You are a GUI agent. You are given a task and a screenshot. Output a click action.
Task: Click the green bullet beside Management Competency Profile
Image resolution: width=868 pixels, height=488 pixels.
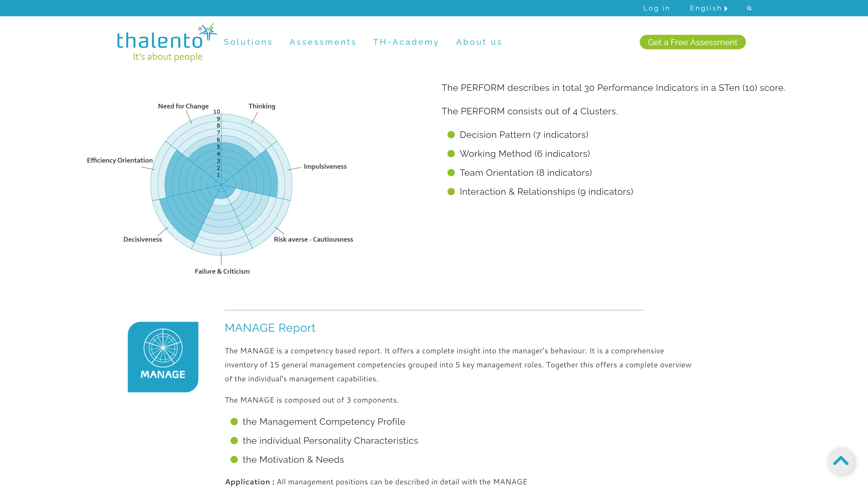point(234,422)
